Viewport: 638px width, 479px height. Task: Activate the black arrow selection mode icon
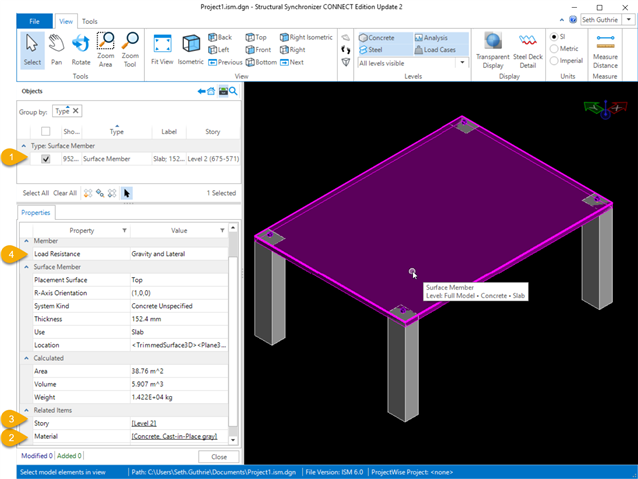pos(127,193)
